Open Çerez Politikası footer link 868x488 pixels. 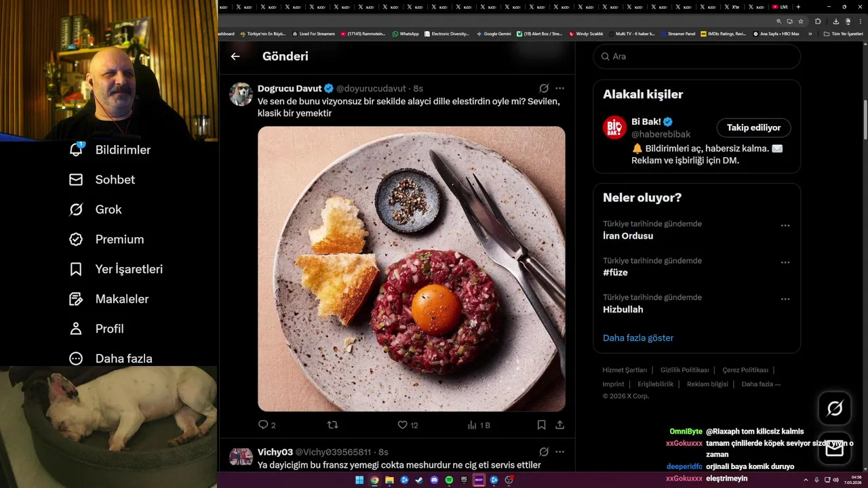(x=745, y=370)
